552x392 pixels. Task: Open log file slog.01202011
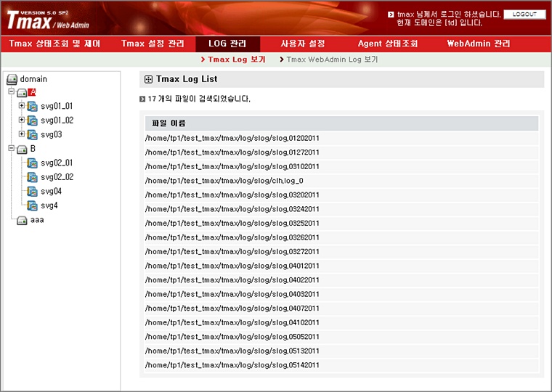[232, 139]
